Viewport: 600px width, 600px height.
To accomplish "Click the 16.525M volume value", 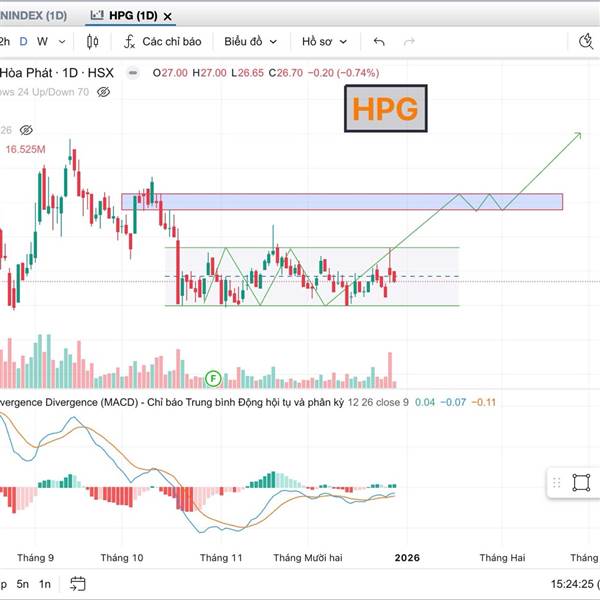I will click(x=25, y=149).
